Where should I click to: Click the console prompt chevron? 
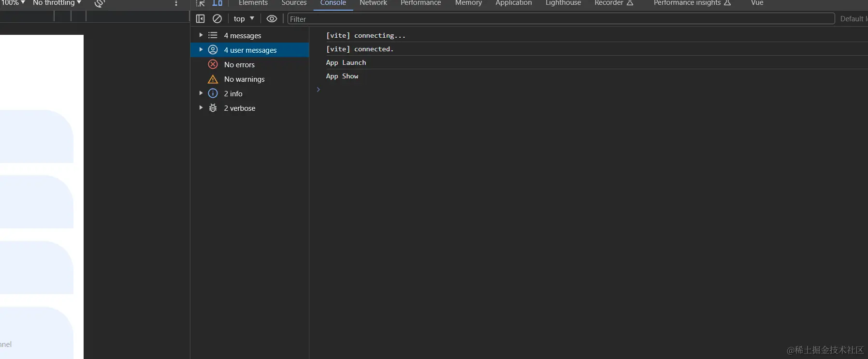click(318, 90)
